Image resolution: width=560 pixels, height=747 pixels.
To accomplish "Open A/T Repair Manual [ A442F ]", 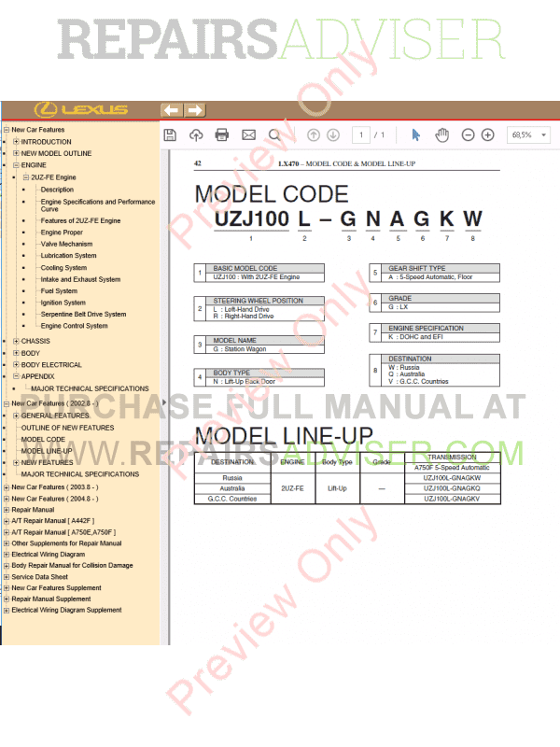I will 53,521.
